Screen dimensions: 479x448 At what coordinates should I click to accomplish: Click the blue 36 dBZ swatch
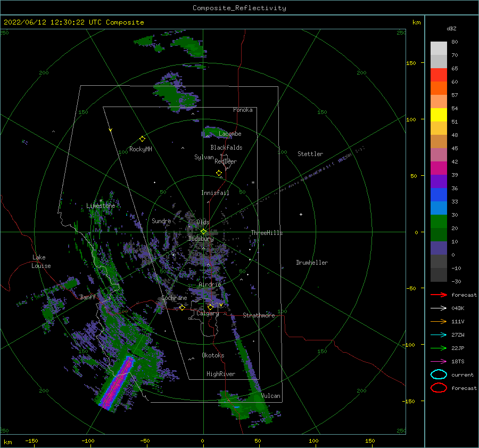(439, 194)
